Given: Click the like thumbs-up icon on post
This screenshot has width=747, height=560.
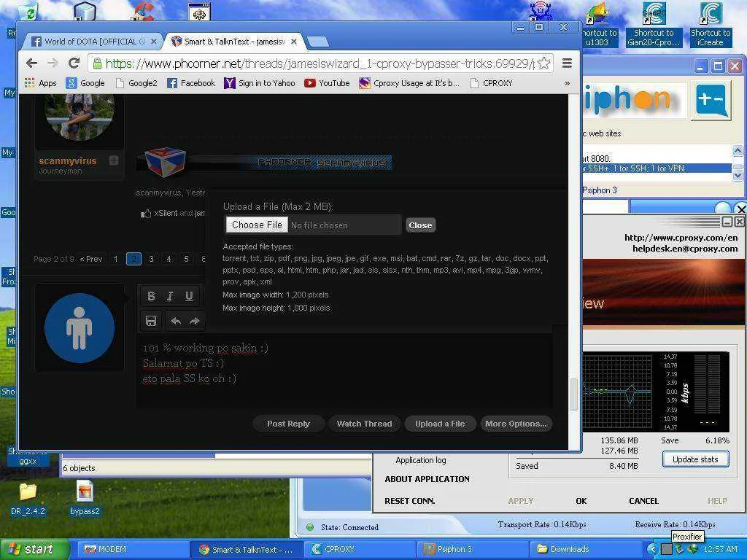Looking at the screenshot, I should [x=146, y=214].
